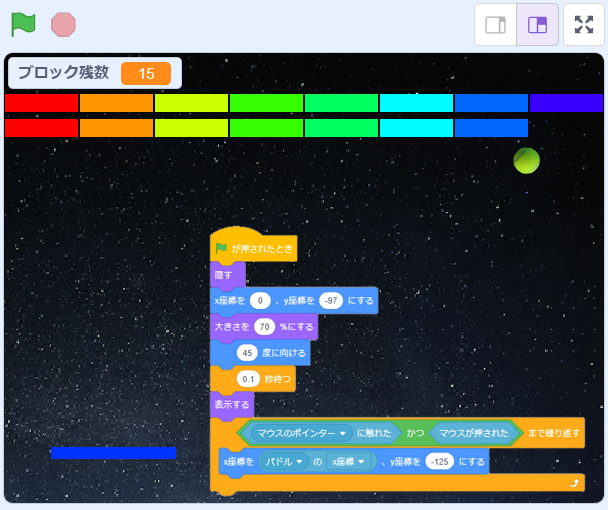Click the 隠す block
608x510 pixels.
(228, 275)
